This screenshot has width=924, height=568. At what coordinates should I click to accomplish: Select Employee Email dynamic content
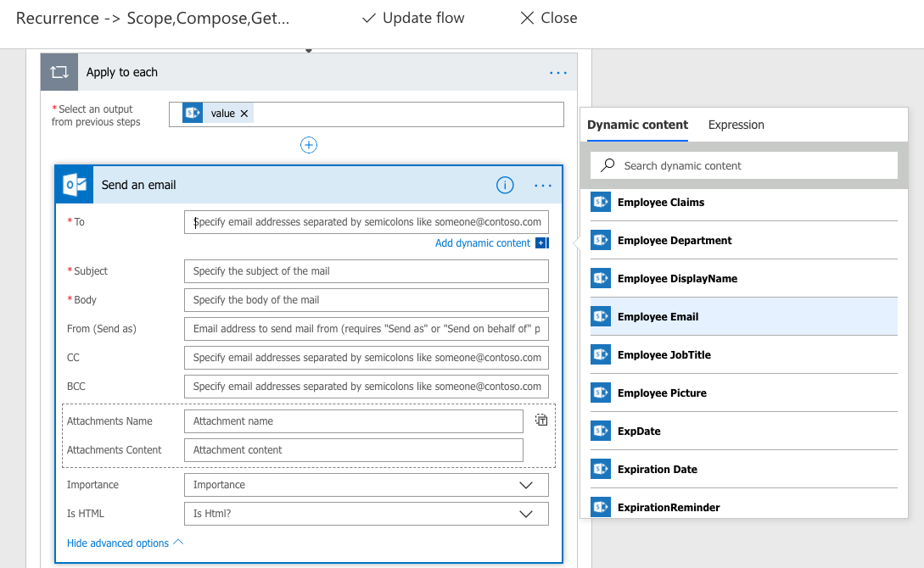pos(658,317)
